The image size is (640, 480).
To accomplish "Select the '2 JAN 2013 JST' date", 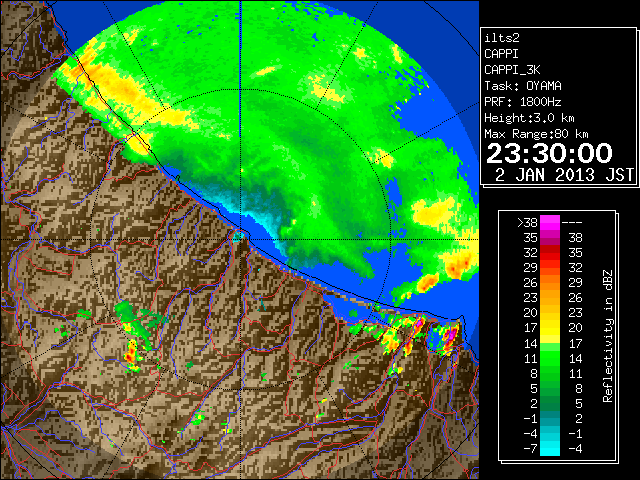I will coord(564,175).
